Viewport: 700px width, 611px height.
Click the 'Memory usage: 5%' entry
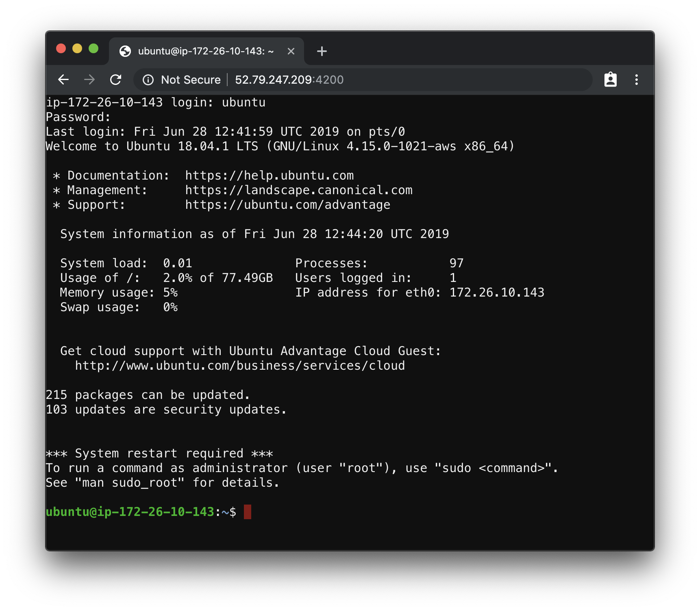119,292
